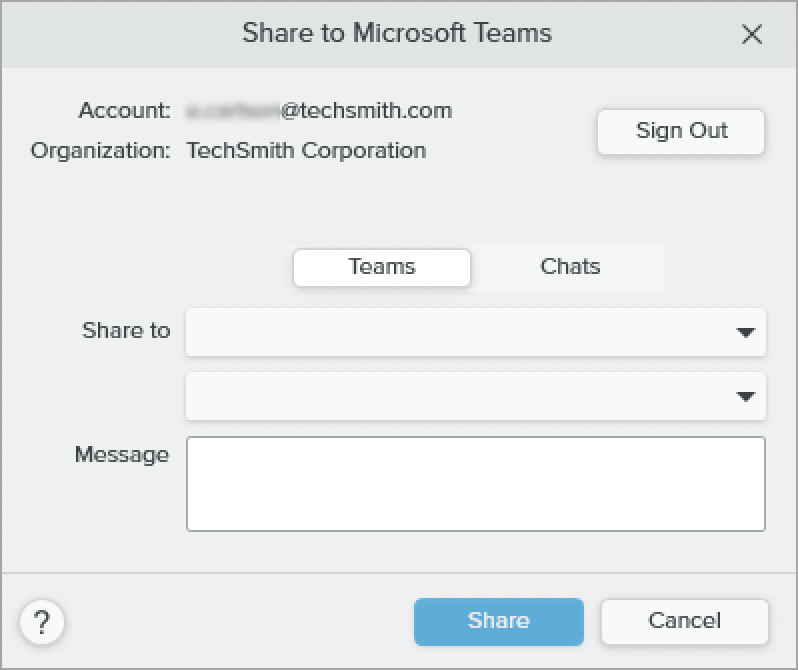The width and height of the screenshot is (798, 670).
Task: Click the TechSmith Corporation organization text
Action: coord(306,151)
